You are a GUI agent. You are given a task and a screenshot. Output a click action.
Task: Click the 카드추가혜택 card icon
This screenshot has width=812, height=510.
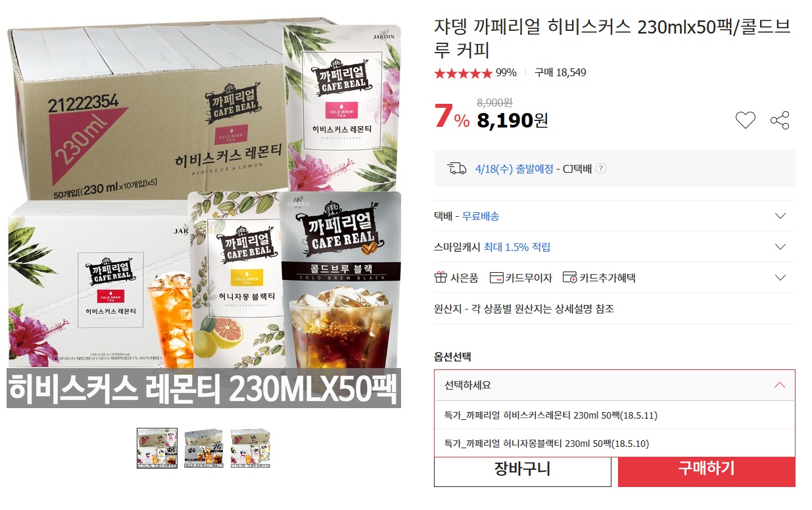pyautogui.click(x=569, y=277)
